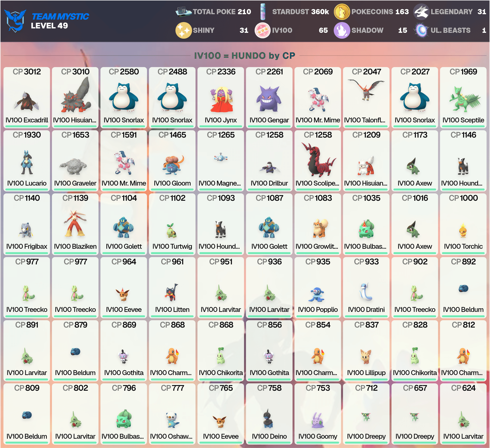The image size is (490, 448).
Task: Click "IV100 Axew" under CP 1173
Action: pos(415,183)
